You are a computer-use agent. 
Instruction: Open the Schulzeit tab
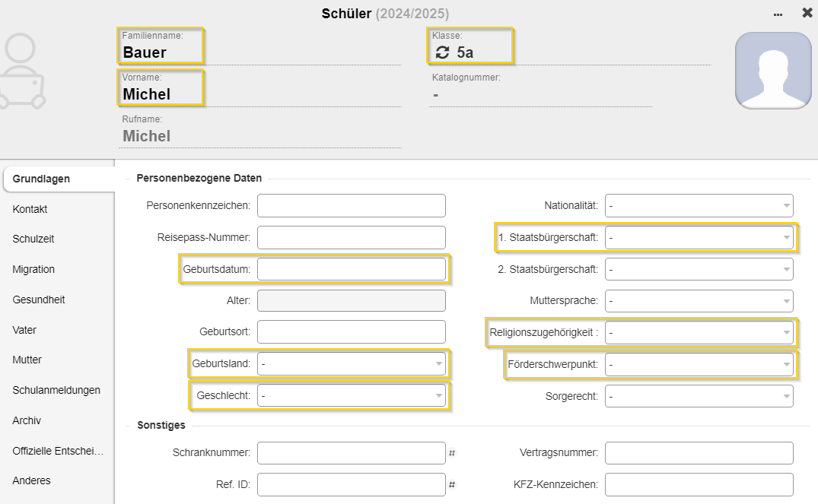33,239
